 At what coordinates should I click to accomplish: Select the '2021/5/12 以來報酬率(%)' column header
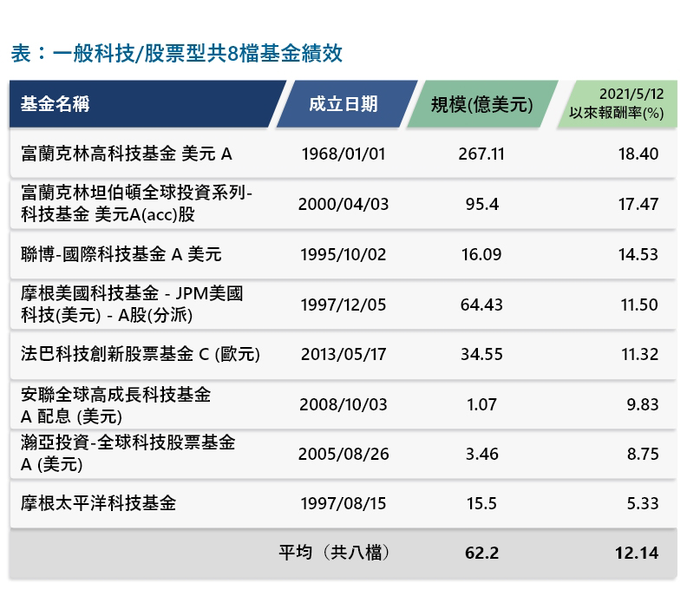(617, 104)
